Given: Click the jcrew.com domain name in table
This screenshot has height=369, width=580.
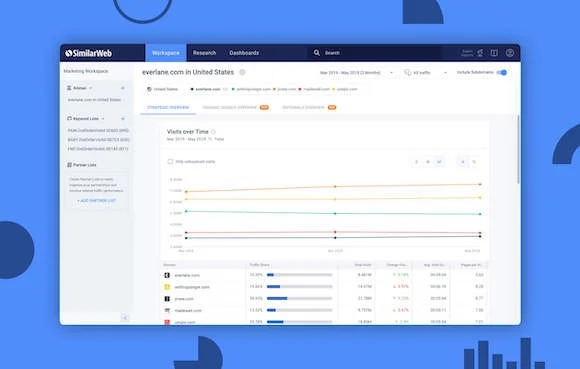Looking at the screenshot, I should click(x=184, y=299).
